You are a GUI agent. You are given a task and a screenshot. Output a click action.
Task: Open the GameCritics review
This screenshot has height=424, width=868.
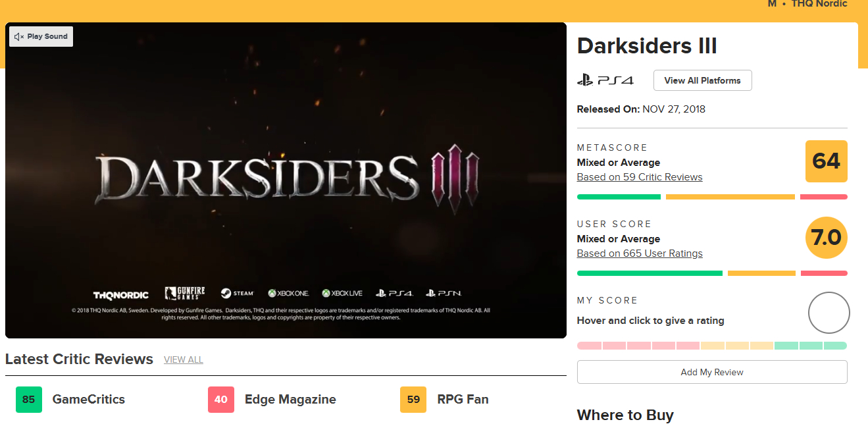tap(88, 400)
